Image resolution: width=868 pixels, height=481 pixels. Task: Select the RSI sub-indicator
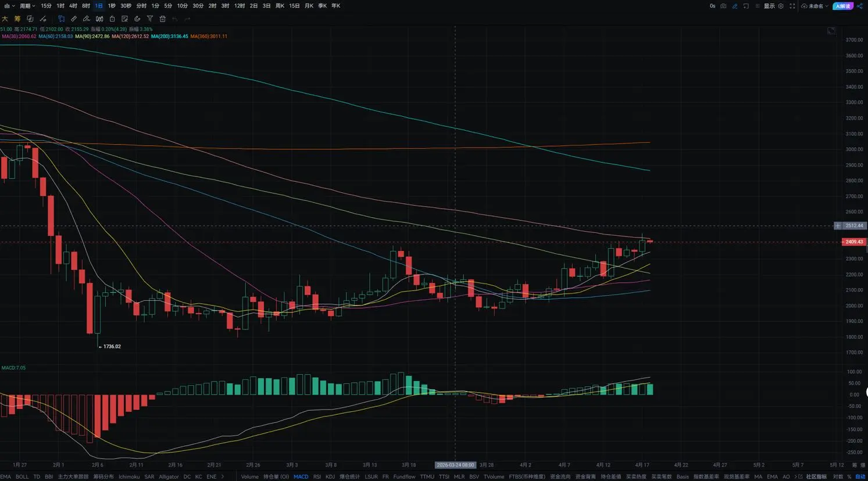(317, 477)
